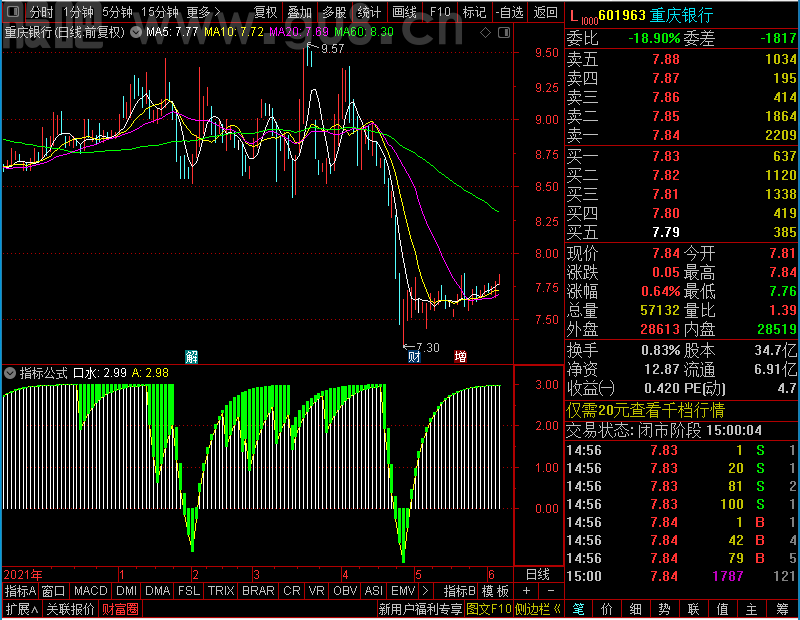Click the 卖一 7.84 ask row
Screen dimensions: 800x620
click(x=682, y=135)
